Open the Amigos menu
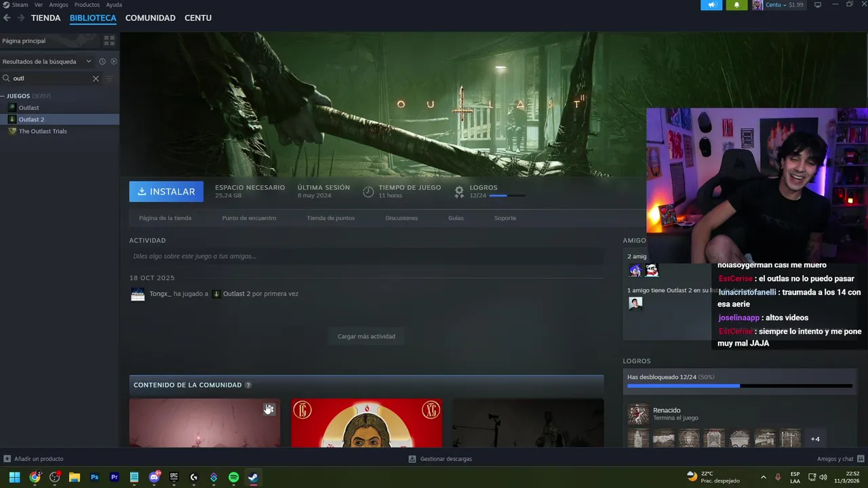 pyautogui.click(x=58, y=5)
